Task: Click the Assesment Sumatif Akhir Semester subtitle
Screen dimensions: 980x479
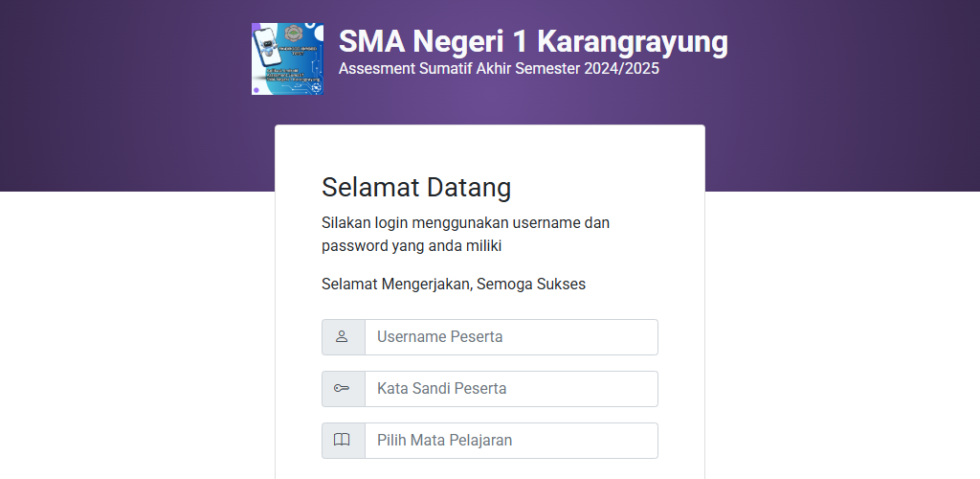Action: tap(499, 69)
